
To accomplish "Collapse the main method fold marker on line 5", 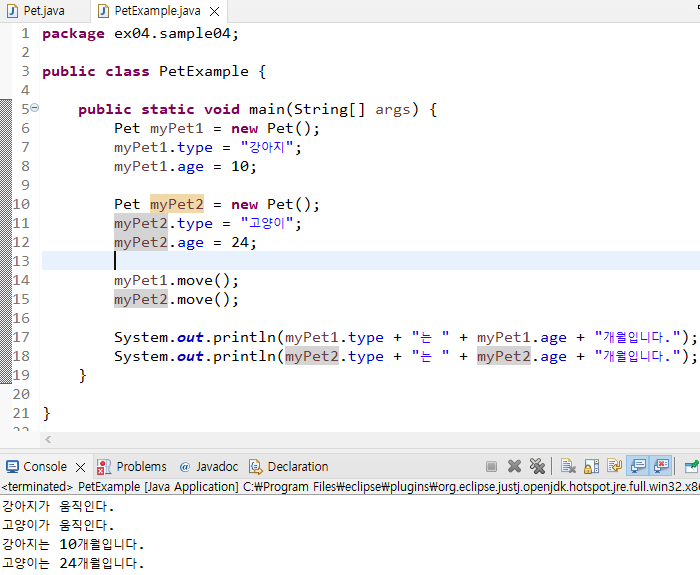I will 34,108.
